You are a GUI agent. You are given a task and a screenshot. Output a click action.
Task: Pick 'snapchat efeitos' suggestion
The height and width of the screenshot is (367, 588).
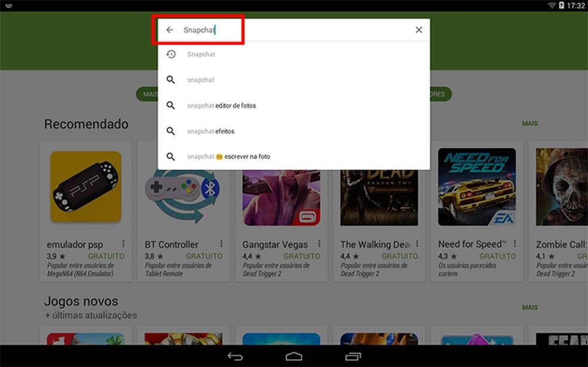tap(293, 131)
